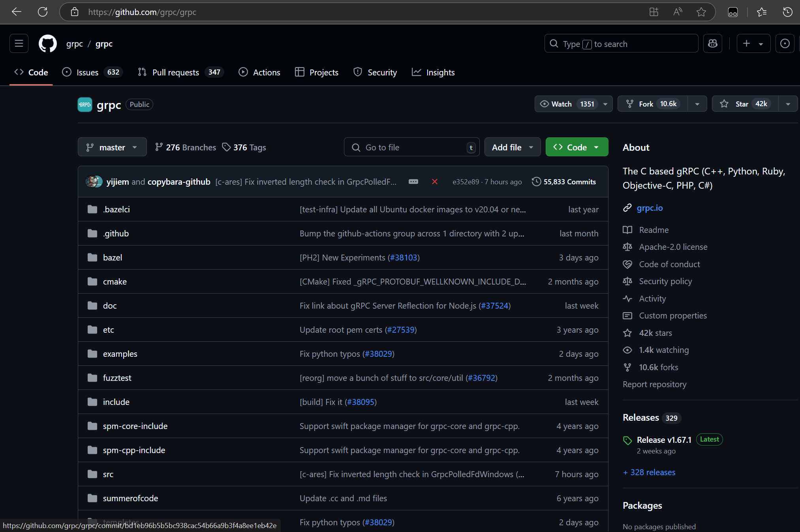800x532 pixels.
Task: Expand the commit message ellipsis icon
Action: [413, 182]
